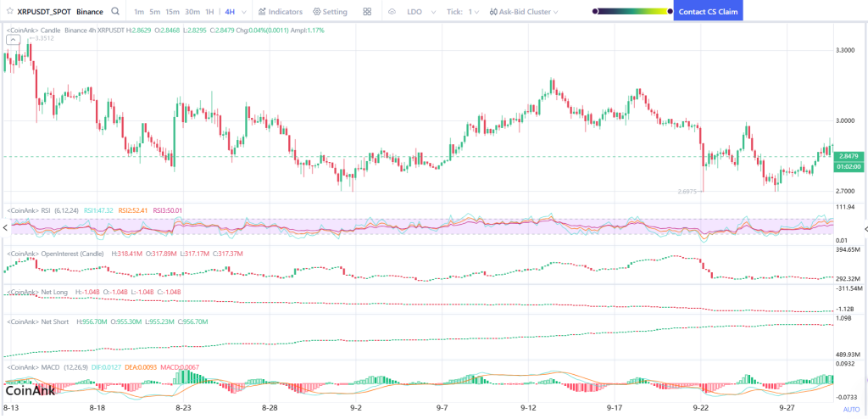Click the 3.3512 high price marker
The height and width of the screenshot is (419, 868).
pyautogui.click(x=44, y=38)
